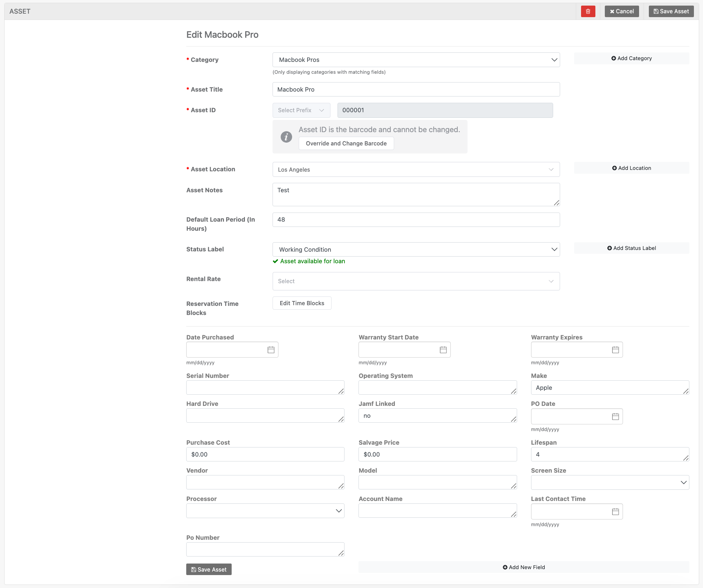Click Add New Field button
Screen dimensions: 703x588
pos(524,567)
